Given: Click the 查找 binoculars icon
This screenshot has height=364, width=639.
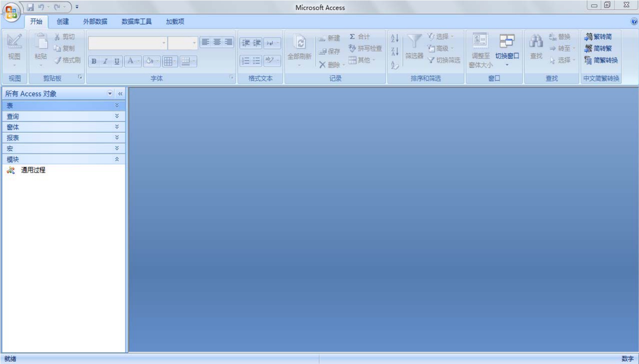Looking at the screenshot, I should (536, 41).
